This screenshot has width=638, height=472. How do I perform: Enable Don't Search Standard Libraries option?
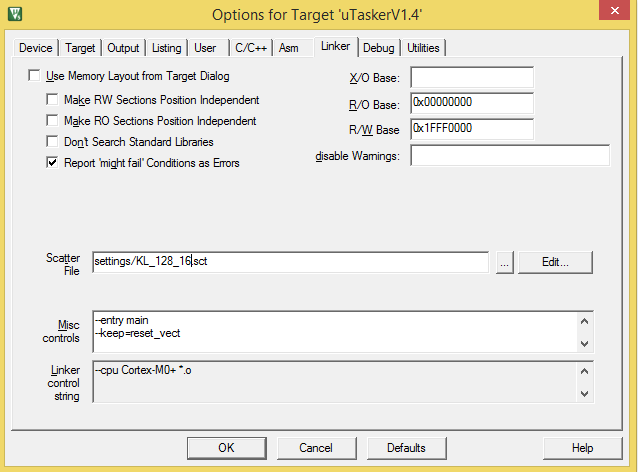53,142
